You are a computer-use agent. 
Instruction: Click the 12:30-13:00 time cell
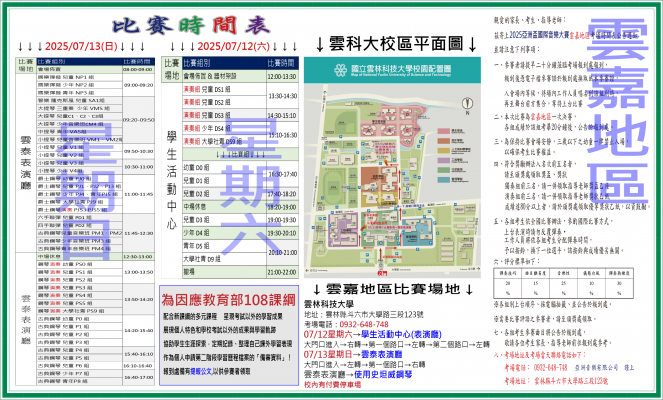pos(138,257)
